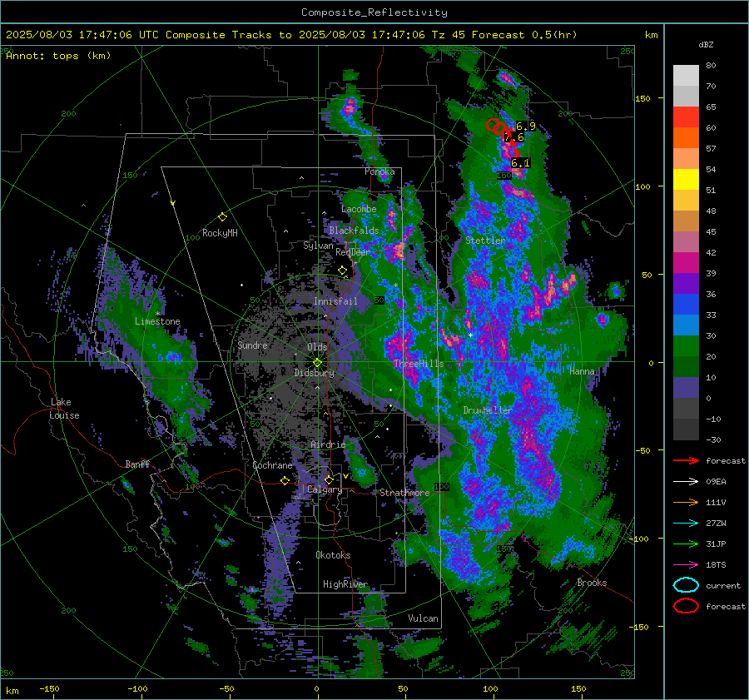Select the Okotoks label
The width and height of the screenshot is (749, 700).
click(x=333, y=555)
